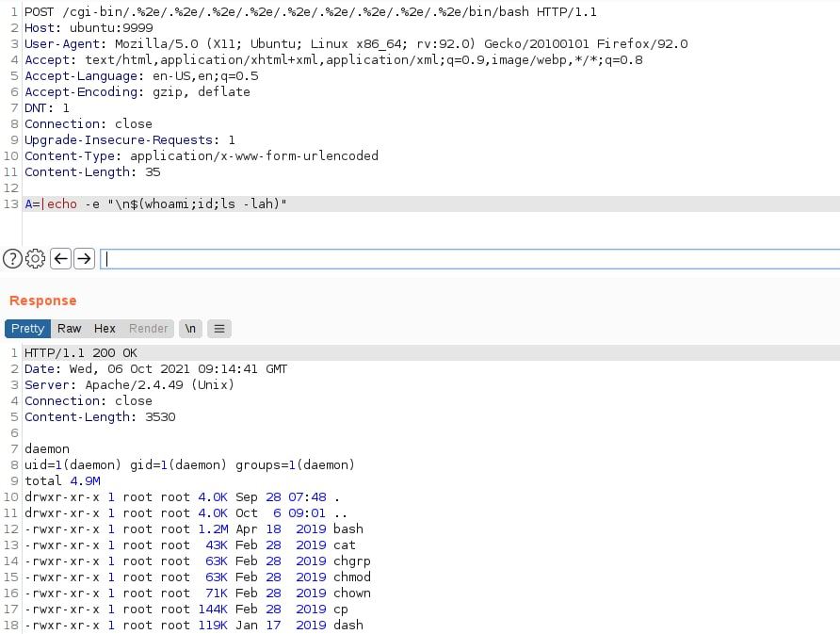Switch response view to Hex tab

105,329
